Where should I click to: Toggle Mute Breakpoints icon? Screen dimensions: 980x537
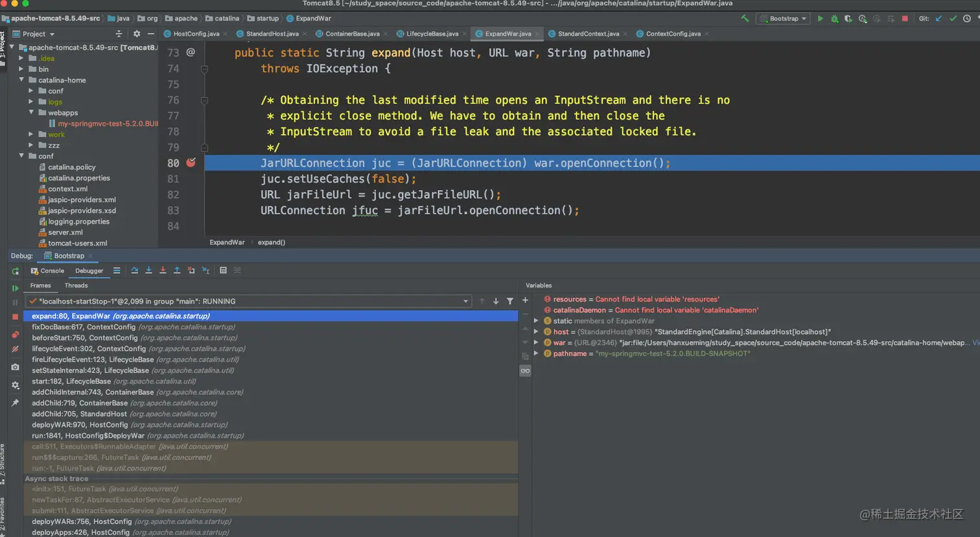point(16,349)
